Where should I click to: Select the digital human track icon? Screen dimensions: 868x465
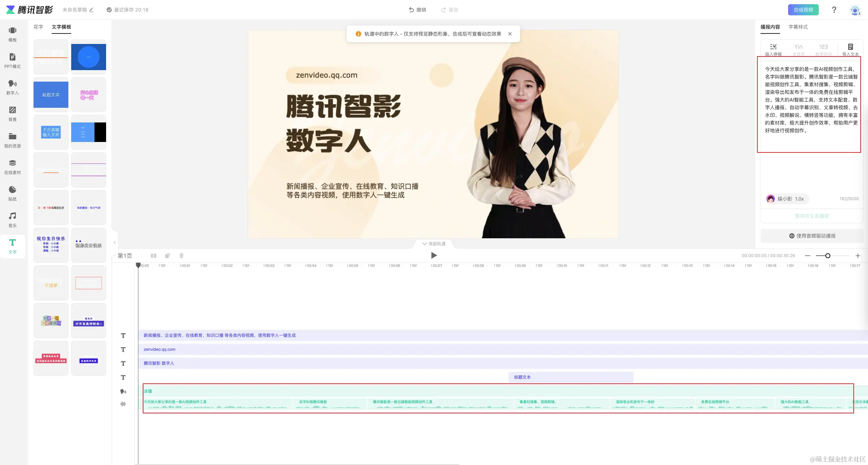click(x=123, y=391)
